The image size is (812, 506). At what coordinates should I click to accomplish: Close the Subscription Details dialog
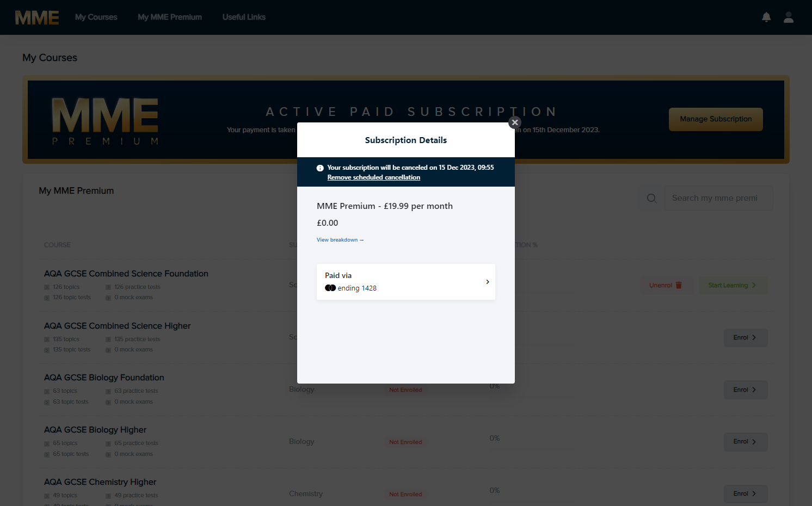click(515, 122)
